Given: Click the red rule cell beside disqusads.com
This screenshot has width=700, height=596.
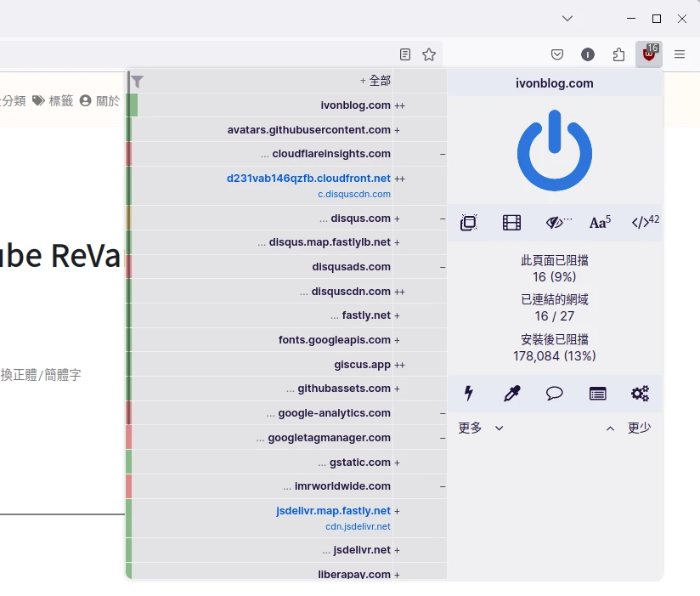Looking at the screenshot, I should [129, 267].
